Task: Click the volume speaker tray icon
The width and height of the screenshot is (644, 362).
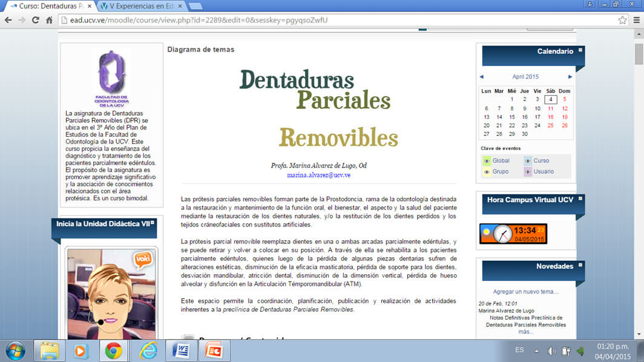Action: 551,350
